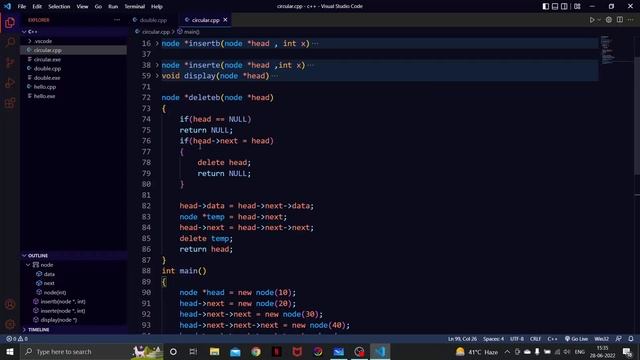Screen dimensions: 640x360
Task: Open the Extensions view
Action: click(x=10, y=103)
